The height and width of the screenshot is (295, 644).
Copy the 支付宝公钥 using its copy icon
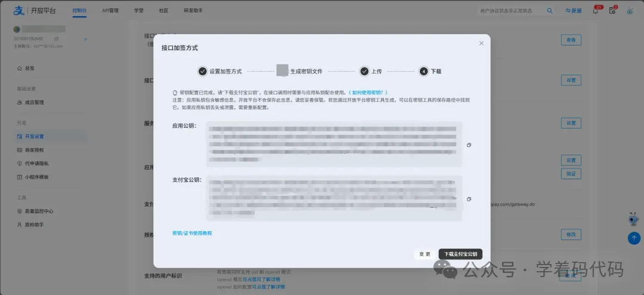tap(469, 199)
